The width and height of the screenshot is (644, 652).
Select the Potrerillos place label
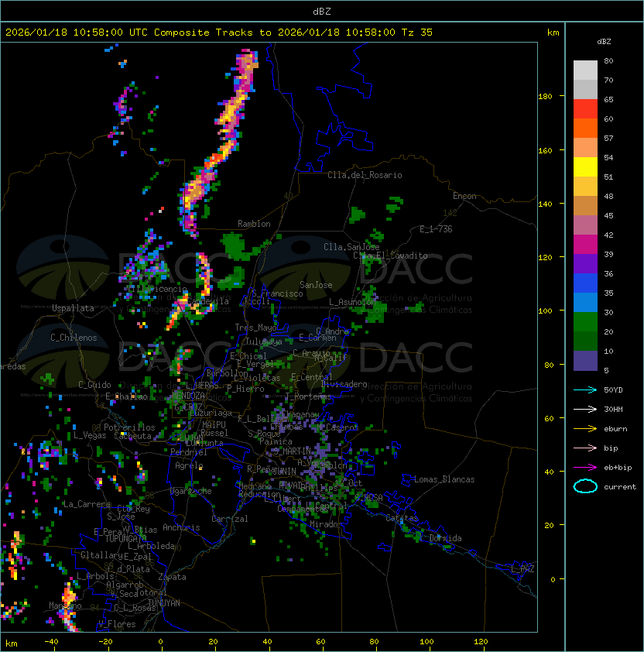click(129, 427)
